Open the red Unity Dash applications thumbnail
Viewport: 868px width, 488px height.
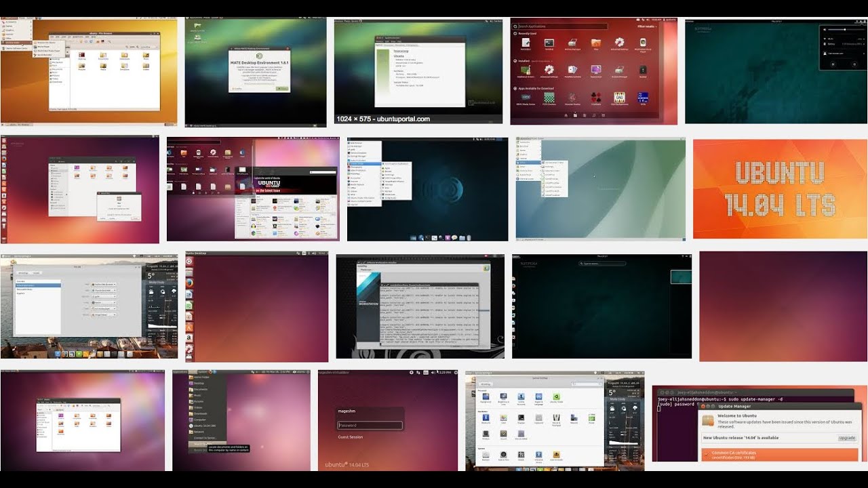(593, 71)
